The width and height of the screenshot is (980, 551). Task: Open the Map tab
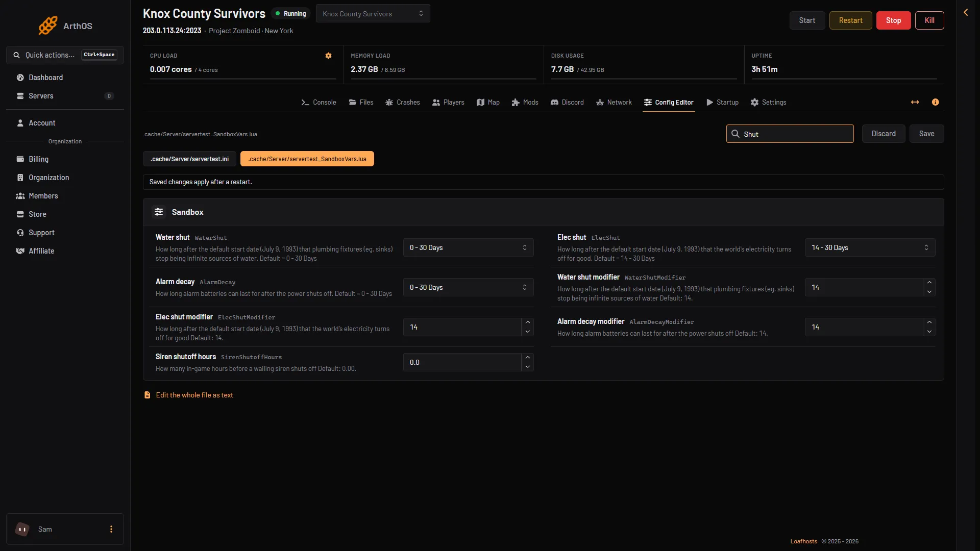(488, 103)
